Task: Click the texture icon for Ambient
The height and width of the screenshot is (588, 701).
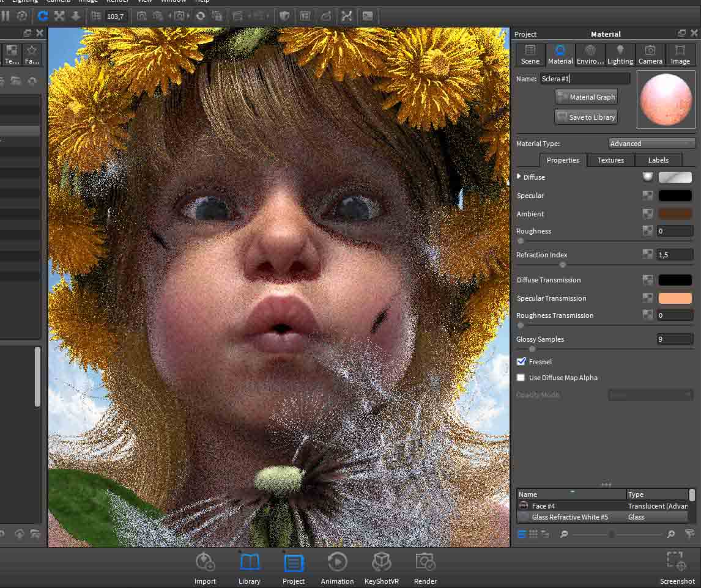Action: point(647,213)
